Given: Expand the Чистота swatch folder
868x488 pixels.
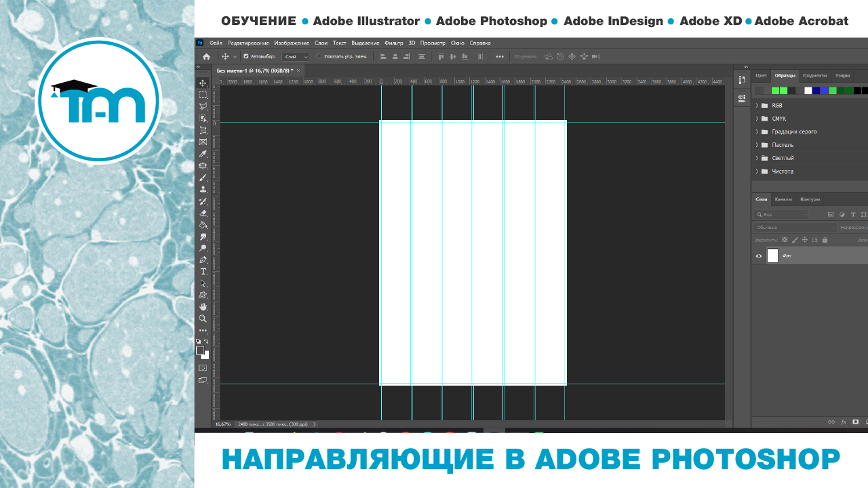Looking at the screenshot, I should (757, 171).
